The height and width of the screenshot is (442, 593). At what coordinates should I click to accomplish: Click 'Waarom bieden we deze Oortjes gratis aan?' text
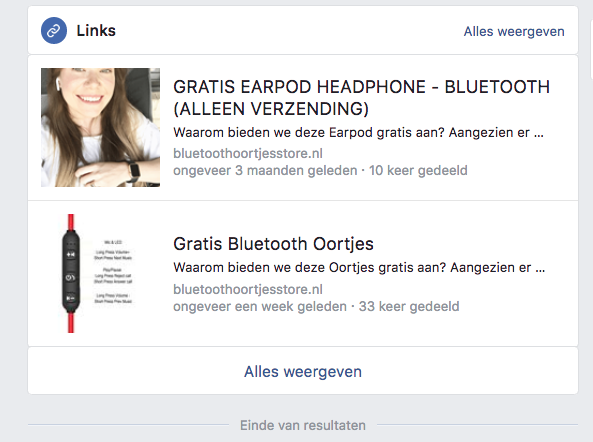coord(310,268)
